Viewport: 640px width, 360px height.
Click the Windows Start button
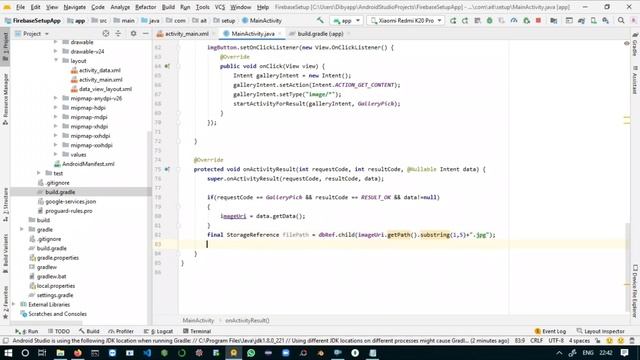point(8,353)
